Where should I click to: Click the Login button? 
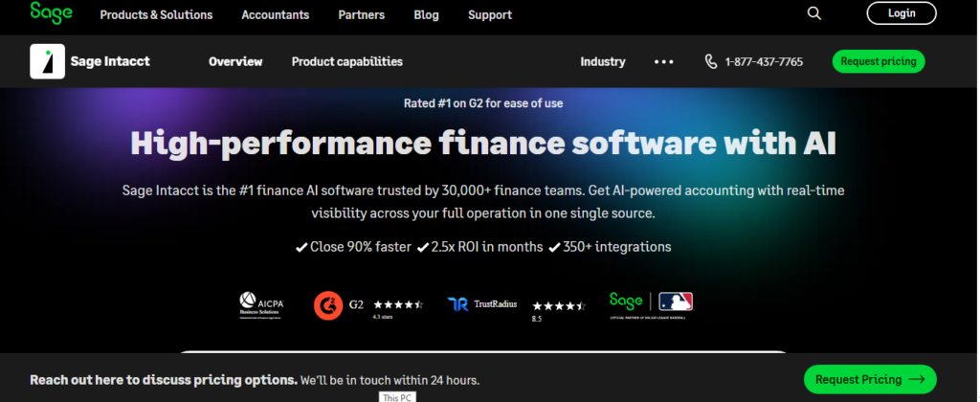click(x=902, y=13)
